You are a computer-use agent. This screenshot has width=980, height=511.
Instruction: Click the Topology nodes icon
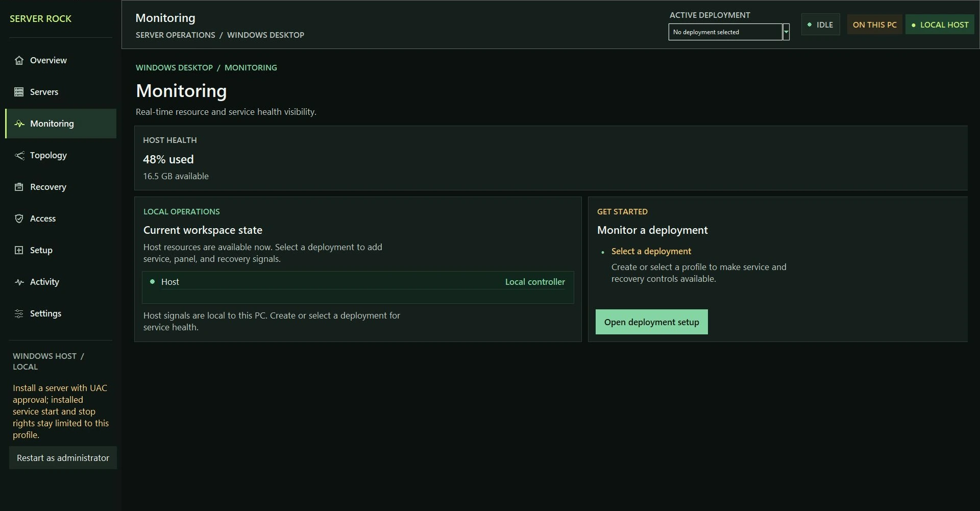click(x=19, y=155)
